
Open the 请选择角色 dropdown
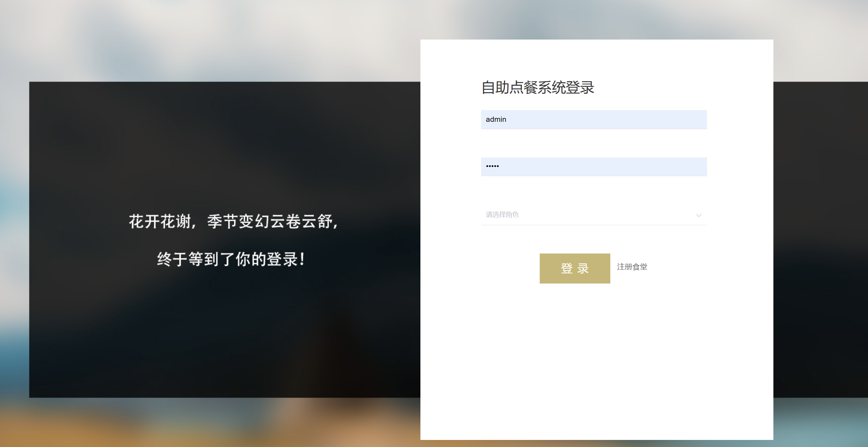click(593, 215)
